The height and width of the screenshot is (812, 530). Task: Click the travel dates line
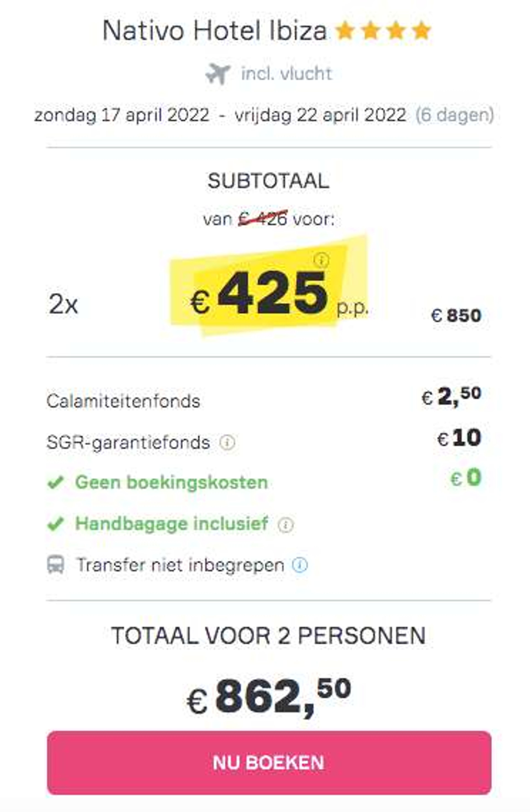[x=264, y=115]
